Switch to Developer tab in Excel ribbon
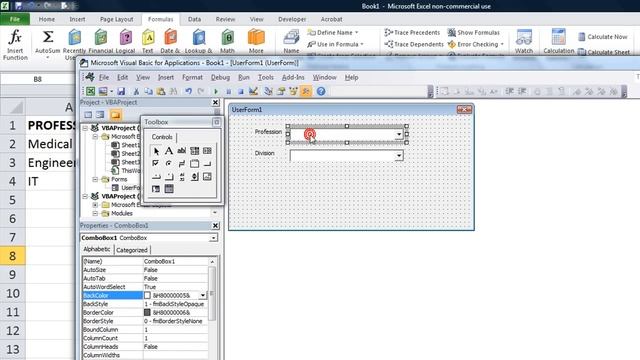Image resolution: width=640 pixels, height=360 pixels. pyautogui.click(x=292, y=19)
